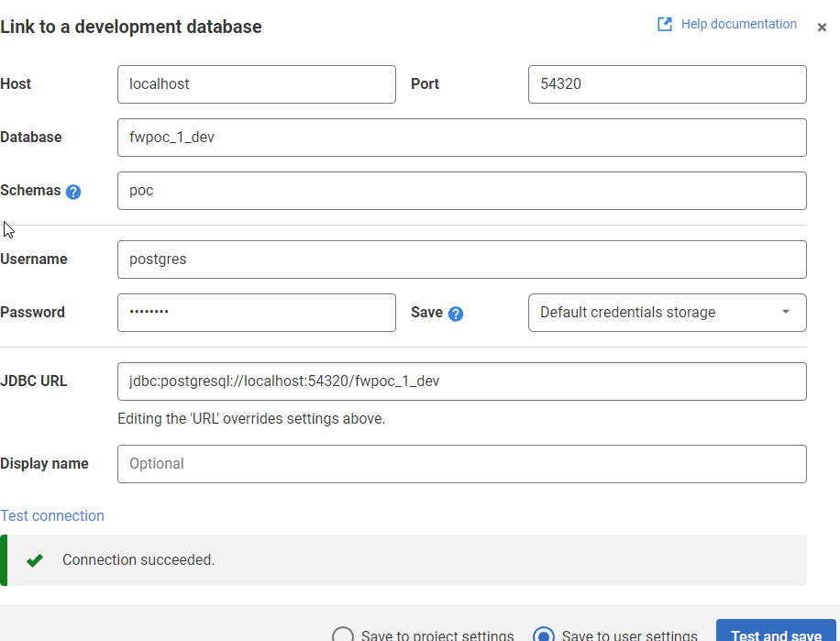The width and height of the screenshot is (840, 641).
Task: Click the question mark icon next to Save
Action: coord(457,313)
